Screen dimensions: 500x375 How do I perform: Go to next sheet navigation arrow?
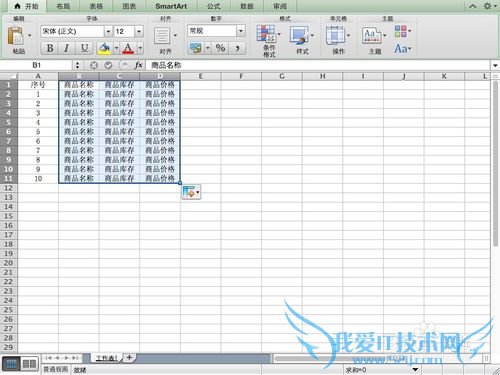tap(66, 358)
